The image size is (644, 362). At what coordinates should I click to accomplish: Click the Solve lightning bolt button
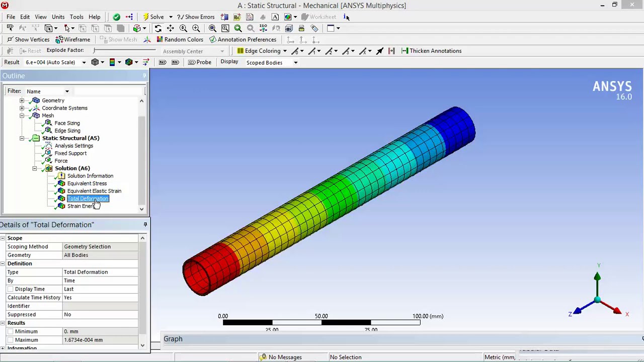pos(153,17)
